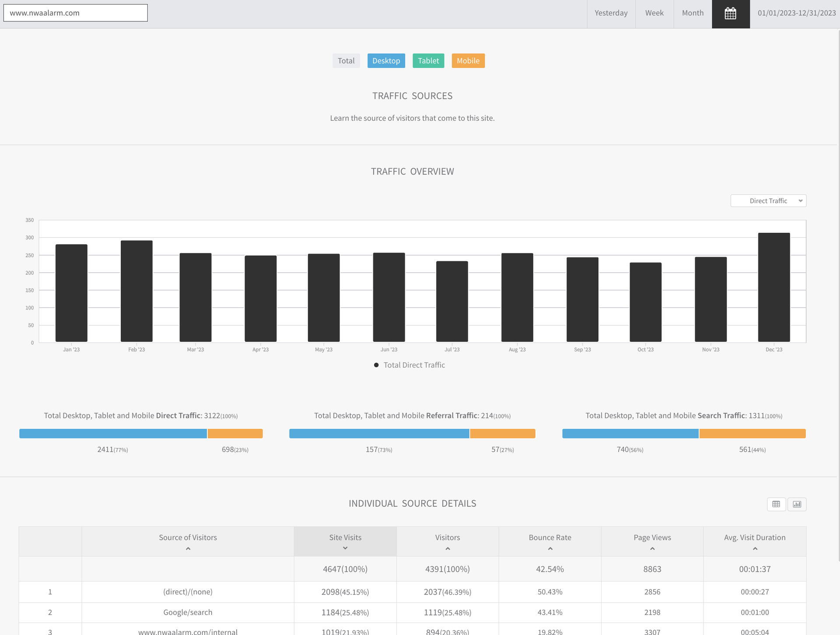This screenshot has width=840, height=635.
Task: Sort Avg. Visit Duration column arrow
Action: point(755,549)
